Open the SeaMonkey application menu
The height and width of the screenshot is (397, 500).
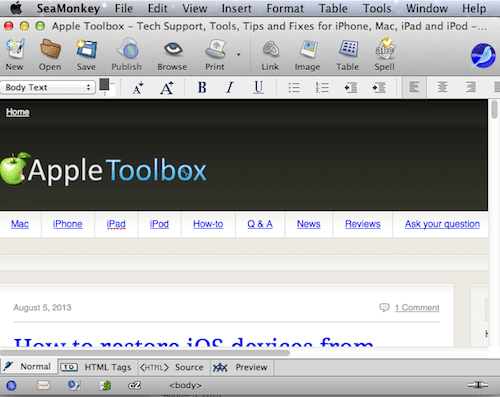[68, 8]
